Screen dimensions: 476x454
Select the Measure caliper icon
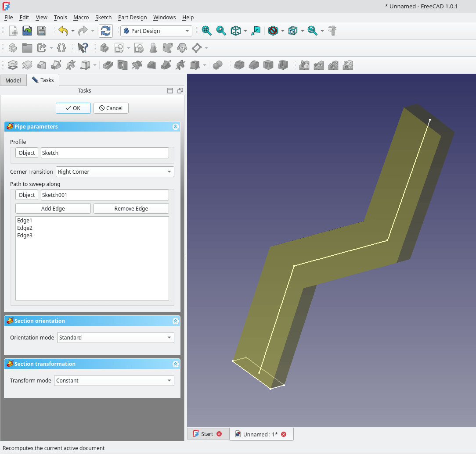(332, 31)
